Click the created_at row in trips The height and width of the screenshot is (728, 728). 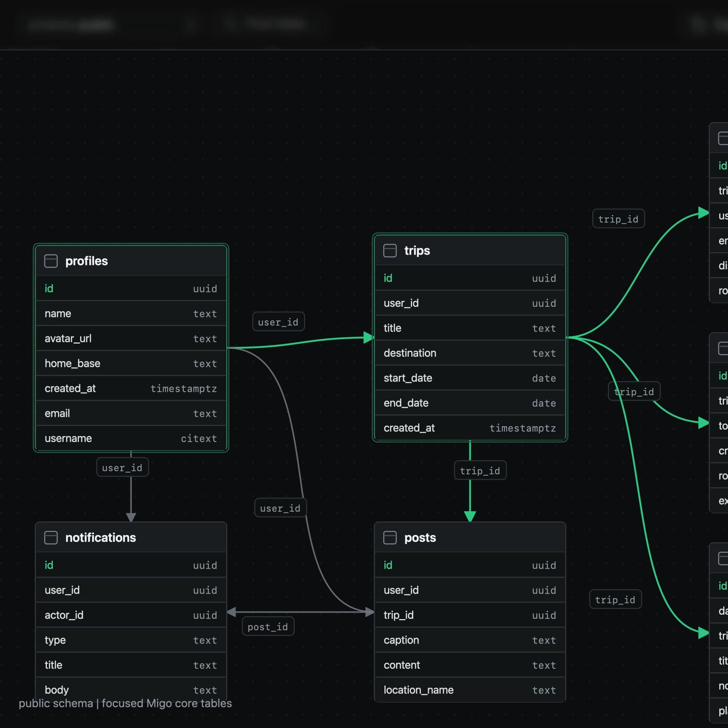[x=470, y=428]
